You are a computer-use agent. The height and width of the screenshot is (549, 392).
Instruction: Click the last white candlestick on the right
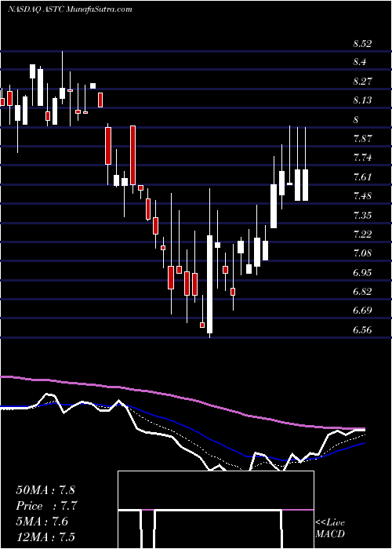305,185
